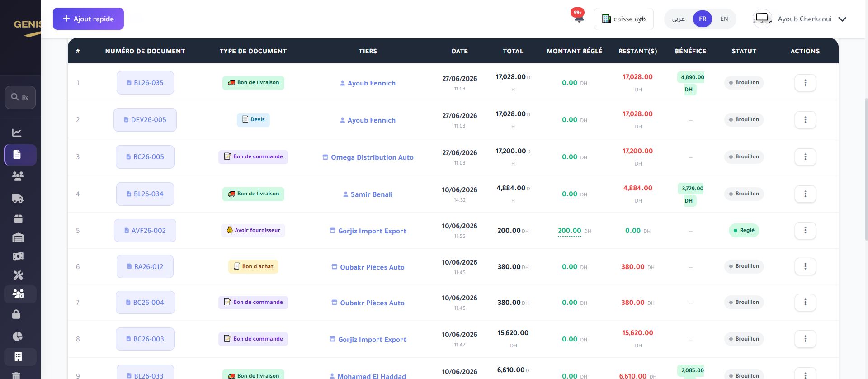This screenshot has width=868, height=379.
Task: Select the FR language option
Action: pos(702,19)
